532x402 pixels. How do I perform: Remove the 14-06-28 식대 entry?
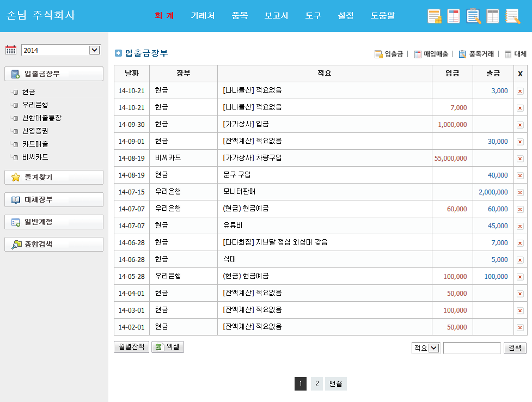520,260
